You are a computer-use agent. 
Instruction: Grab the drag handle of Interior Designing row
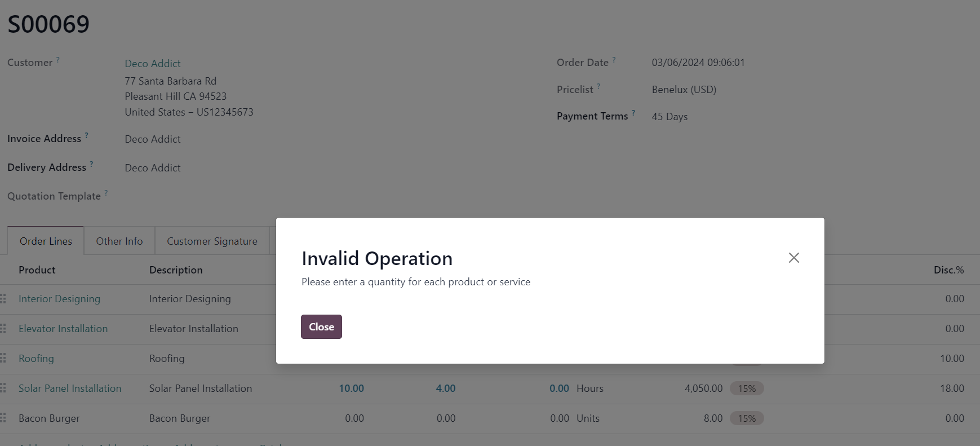[x=3, y=299]
